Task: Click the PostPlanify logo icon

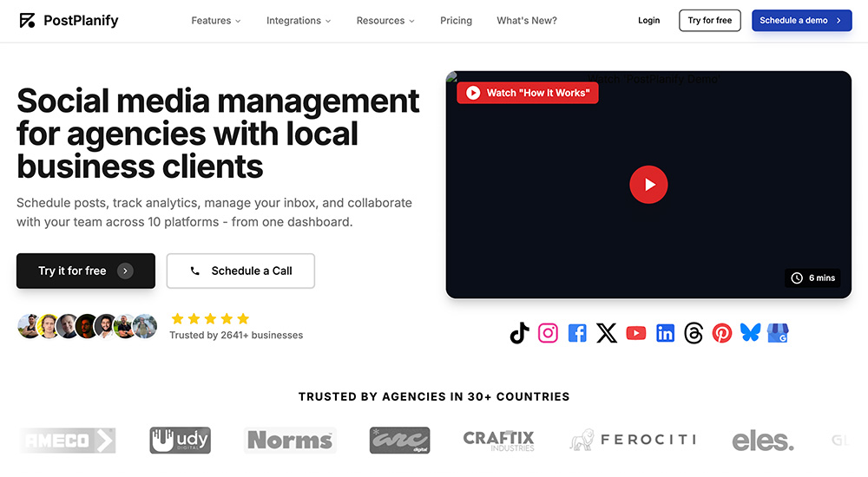Action: [x=27, y=21]
